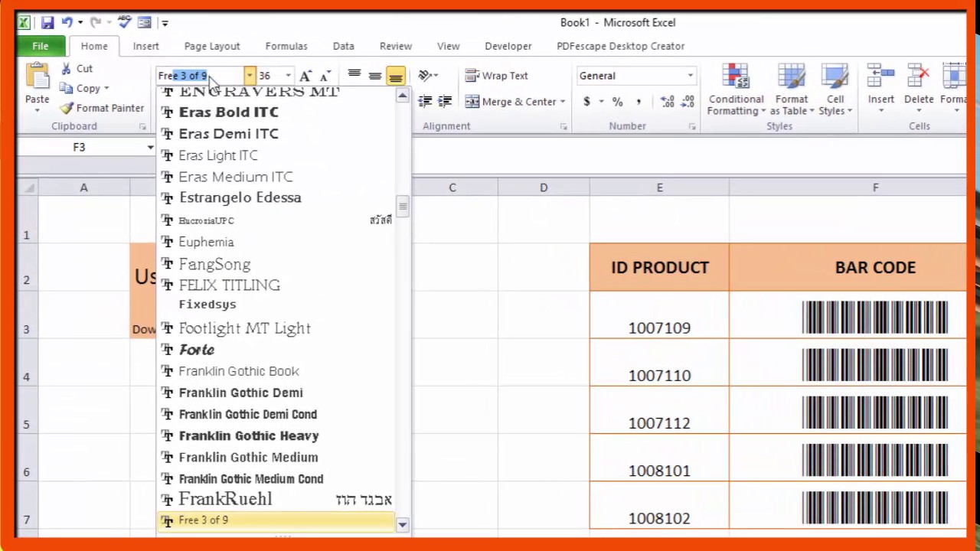Open Alignment group dialog launcher
This screenshot has height=551, width=980.
click(564, 126)
